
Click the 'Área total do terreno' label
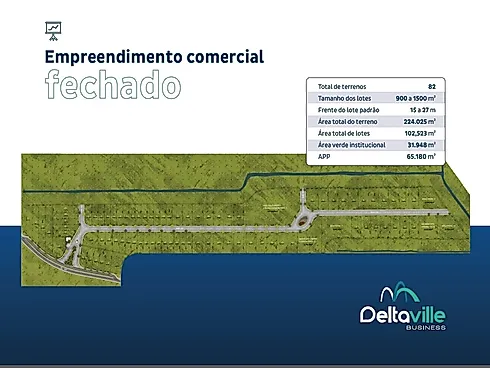pyautogui.click(x=347, y=122)
